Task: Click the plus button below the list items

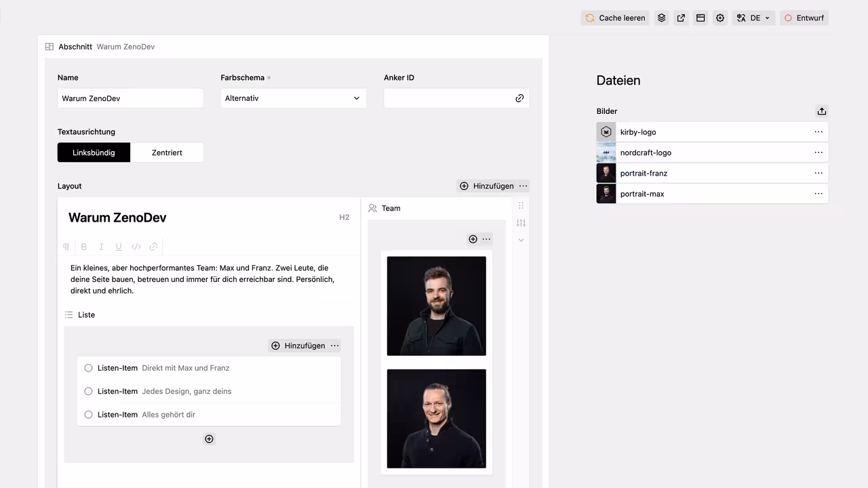Action: click(x=209, y=439)
